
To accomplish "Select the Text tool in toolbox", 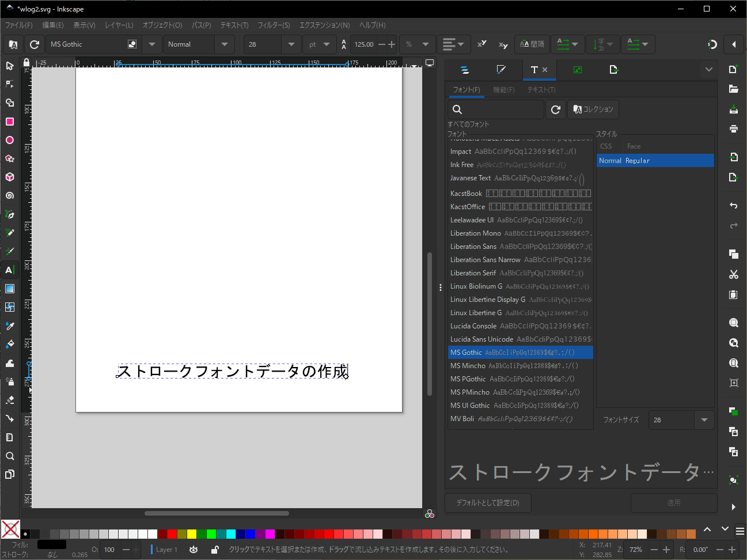I will pos(10,270).
